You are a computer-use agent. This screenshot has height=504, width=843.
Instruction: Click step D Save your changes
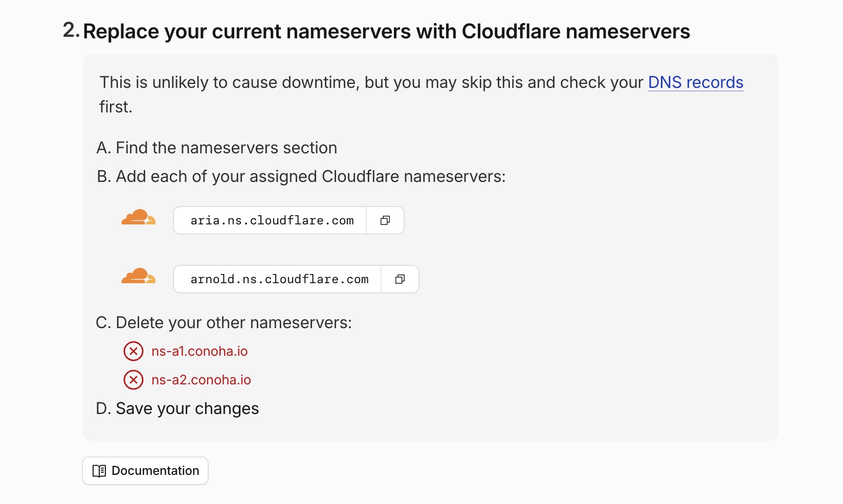coord(178,408)
